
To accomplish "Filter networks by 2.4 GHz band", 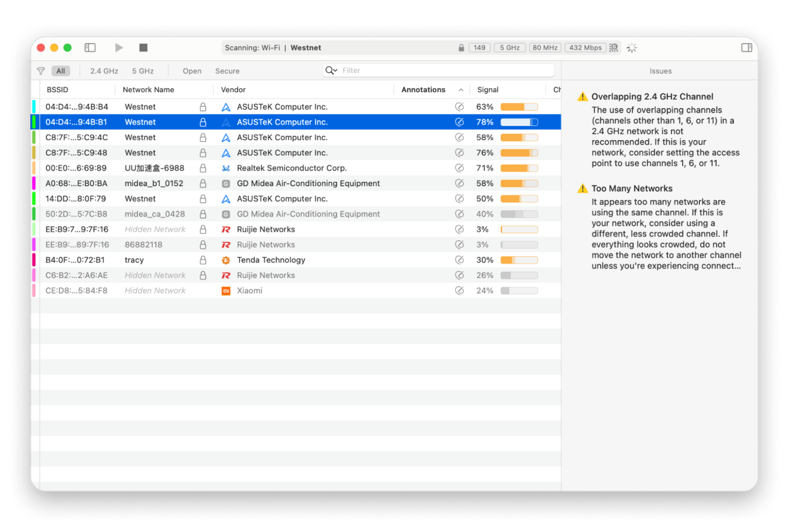I will pyautogui.click(x=104, y=71).
